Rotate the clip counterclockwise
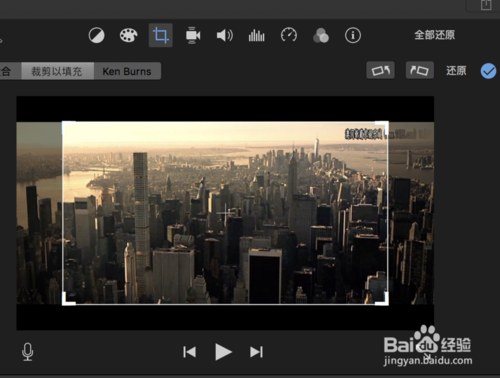The height and width of the screenshot is (378, 500). pos(381,70)
